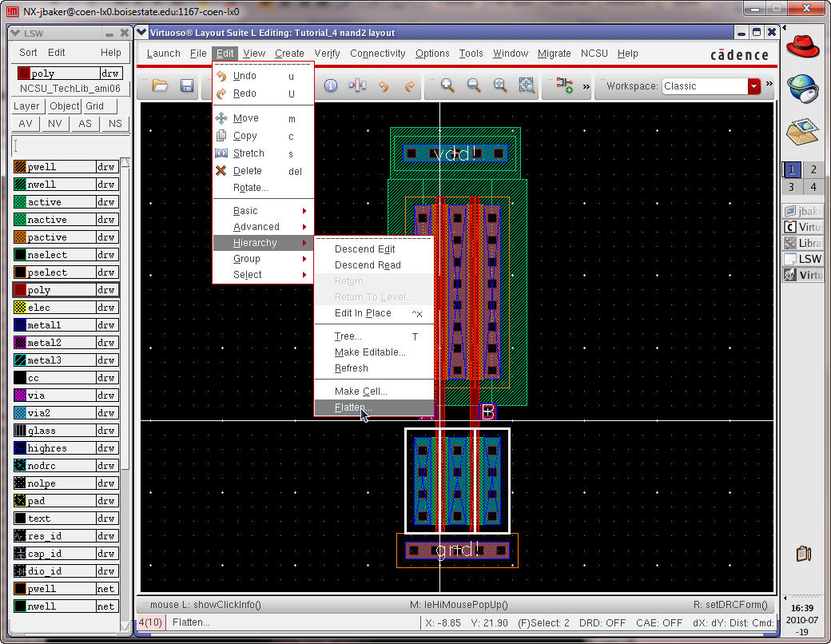Screen dimensions: 831x644
Task: Click the Zoom Out magnifier icon
Action: coord(473,85)
